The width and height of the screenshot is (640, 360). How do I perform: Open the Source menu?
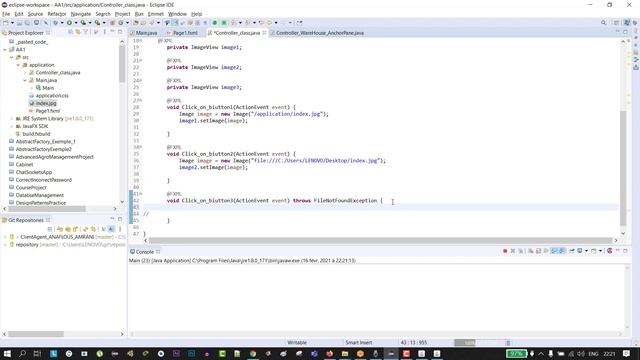35,14
